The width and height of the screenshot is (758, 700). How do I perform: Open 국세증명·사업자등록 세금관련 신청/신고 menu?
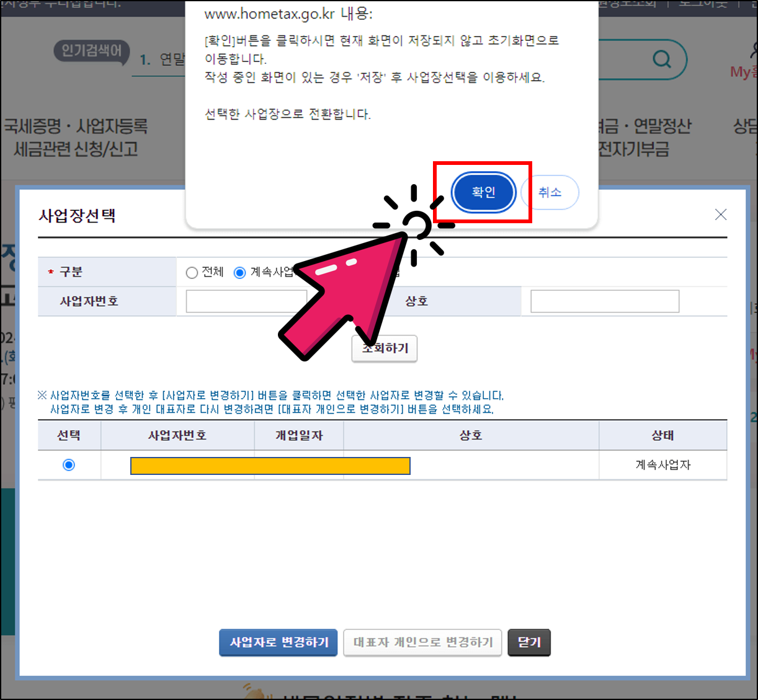(x=76, y=138)
